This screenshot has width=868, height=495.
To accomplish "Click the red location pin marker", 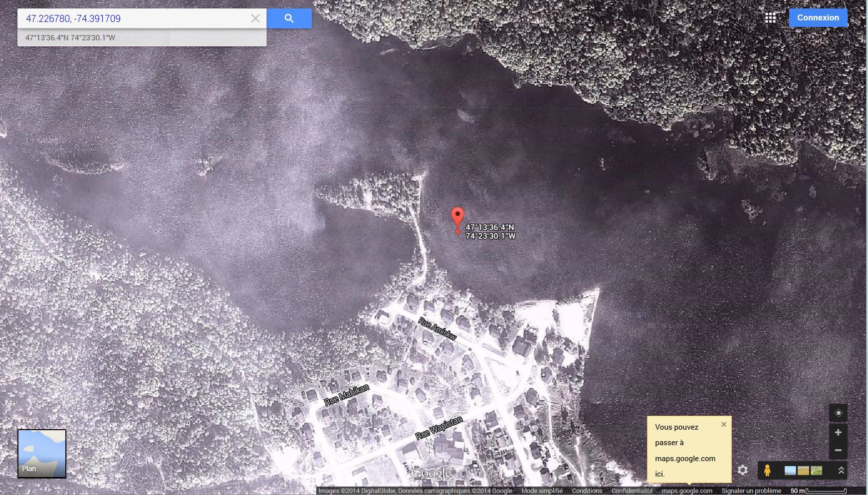I will [457, 218].
